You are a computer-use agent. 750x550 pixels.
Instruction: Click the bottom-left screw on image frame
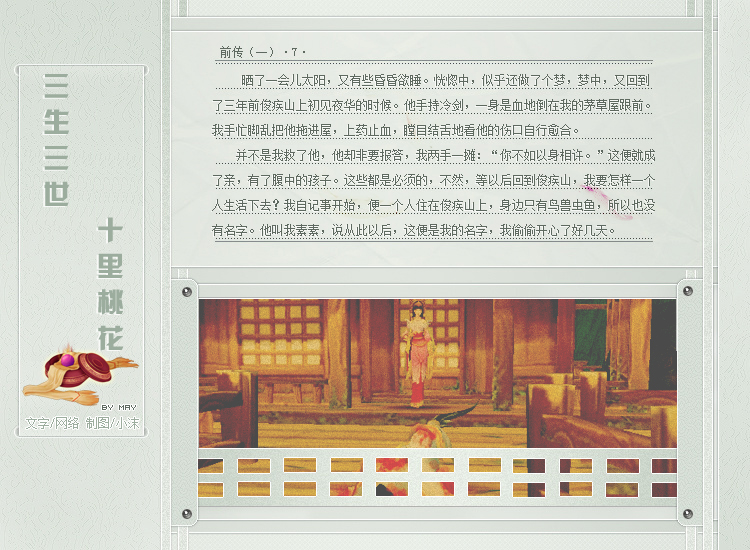187,513
